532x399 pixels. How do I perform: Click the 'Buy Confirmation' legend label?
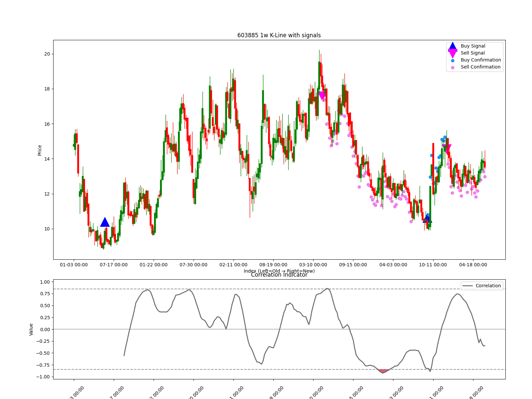pos(481,60)
